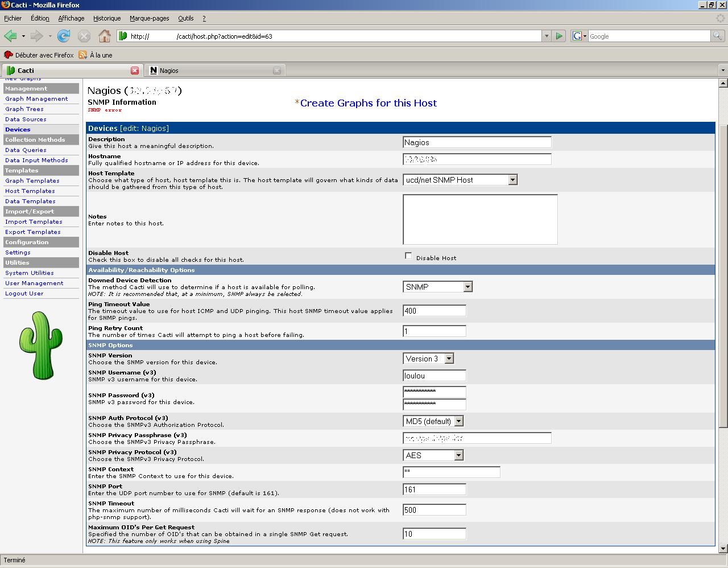
Task: Open Export Templates in sidebar
Action: coord(33,232)
